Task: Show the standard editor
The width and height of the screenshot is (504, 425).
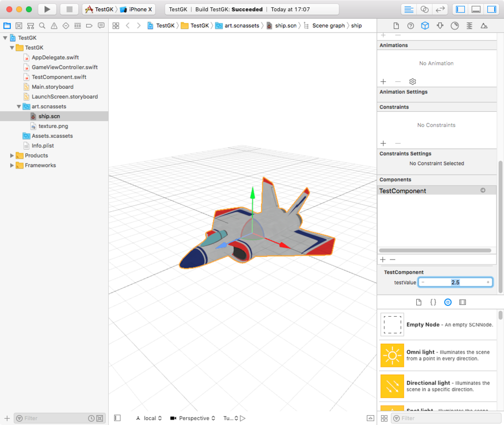Action: pos(409,9)
